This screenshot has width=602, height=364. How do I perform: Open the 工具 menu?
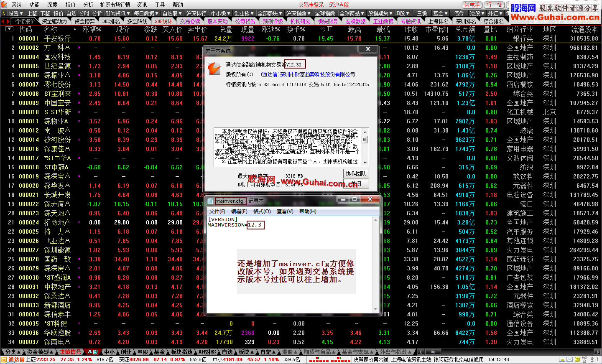coord(160,5)
